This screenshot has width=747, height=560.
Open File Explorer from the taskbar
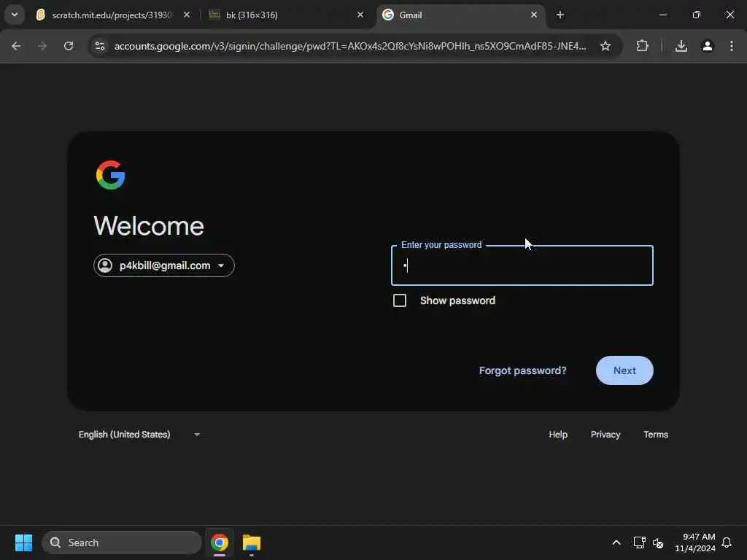coord(252,542)
